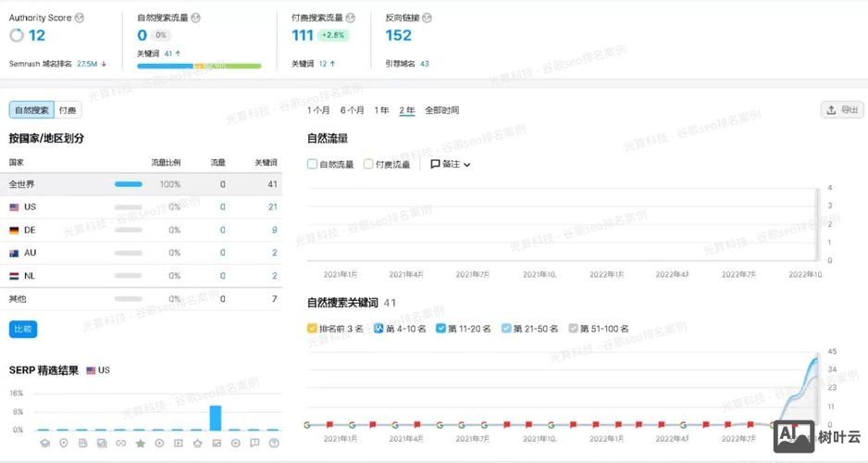Click the tall blue bar in SERP chart
This screenshot has width=868, height=463.
[216, 419]
